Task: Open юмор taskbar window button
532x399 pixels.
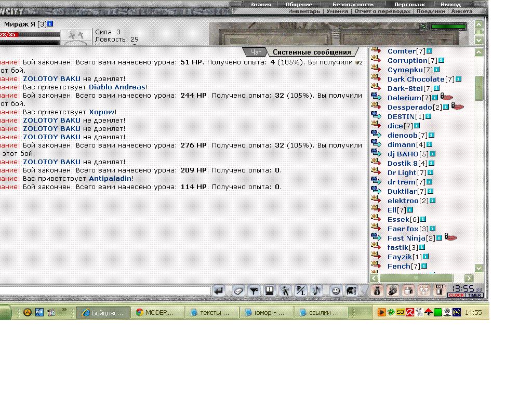Action: click(266, 312)
